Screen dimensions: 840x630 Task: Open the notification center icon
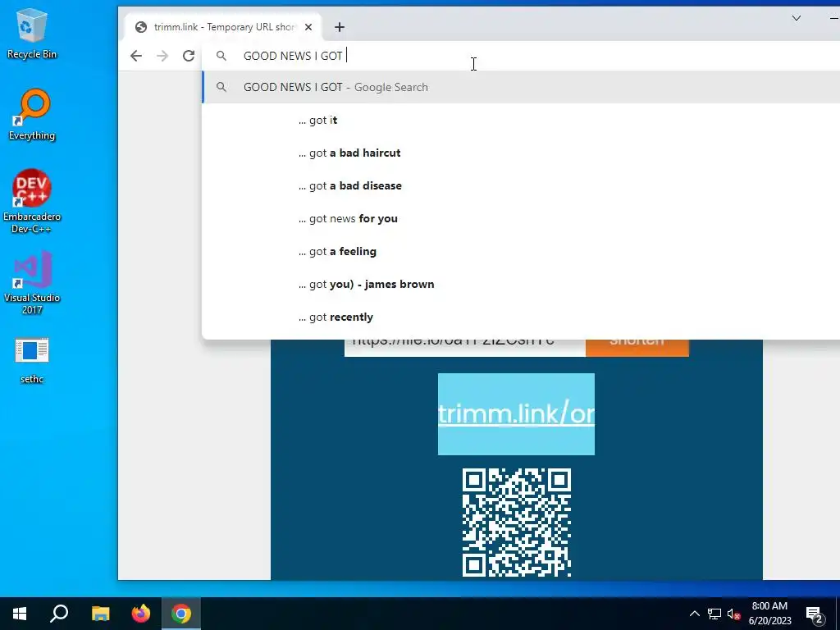[x=815, y=614]
